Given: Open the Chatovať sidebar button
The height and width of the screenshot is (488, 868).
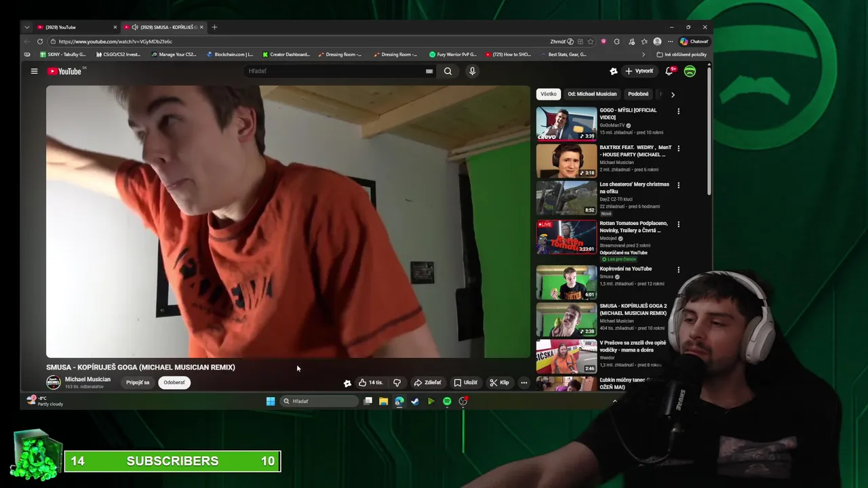Looking at the screenshot, I should tap(694, 41).
